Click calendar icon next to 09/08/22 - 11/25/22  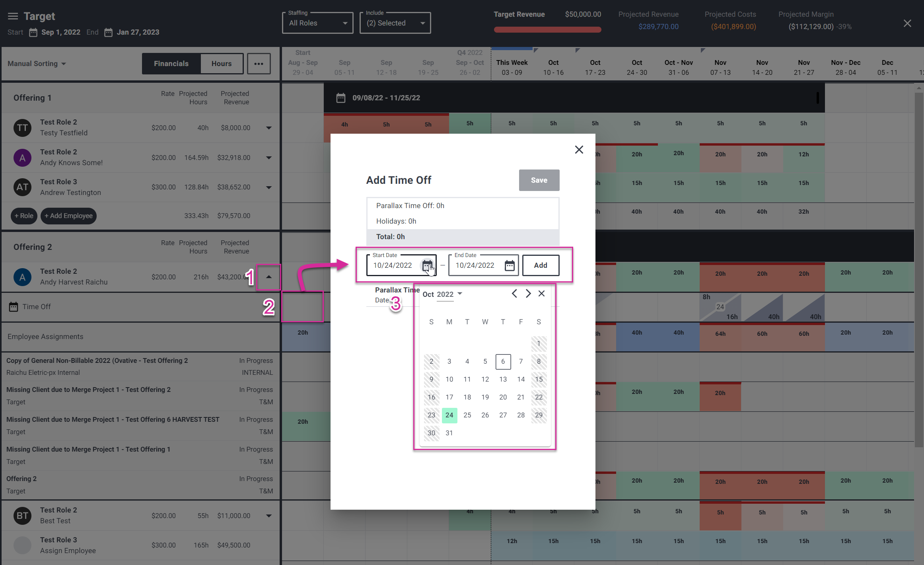[341, 98]
